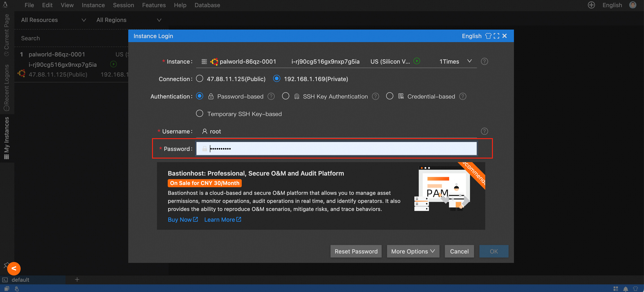Open the Instance selection dropdown arrow

[x=469, y=61]
